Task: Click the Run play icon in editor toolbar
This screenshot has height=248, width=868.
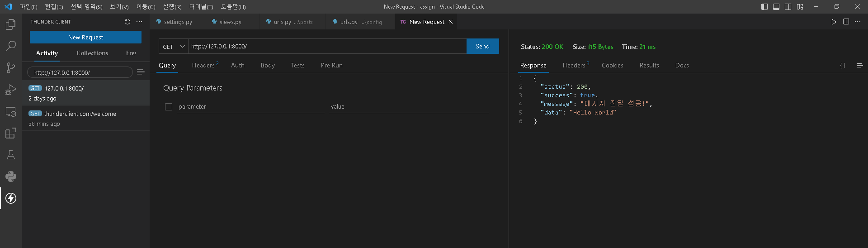Action: 834,22
